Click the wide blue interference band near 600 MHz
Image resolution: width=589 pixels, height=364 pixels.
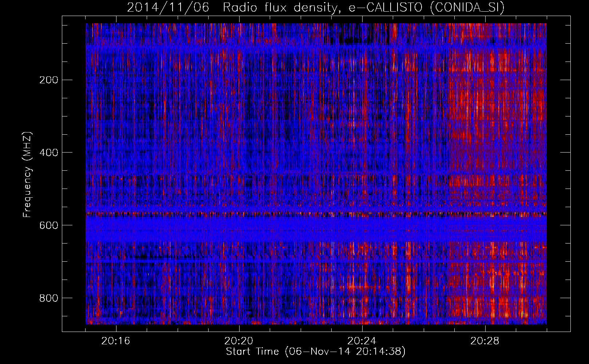316,229
